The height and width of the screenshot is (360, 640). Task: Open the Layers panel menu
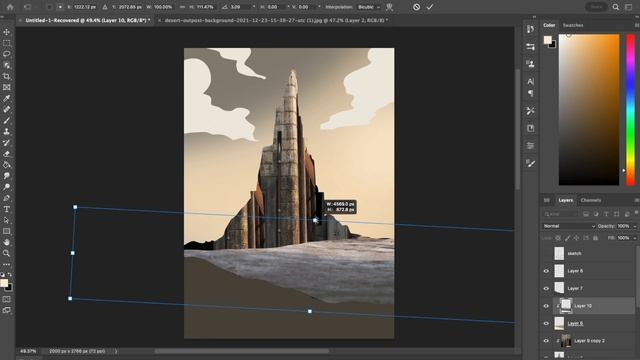coord(636,200)
